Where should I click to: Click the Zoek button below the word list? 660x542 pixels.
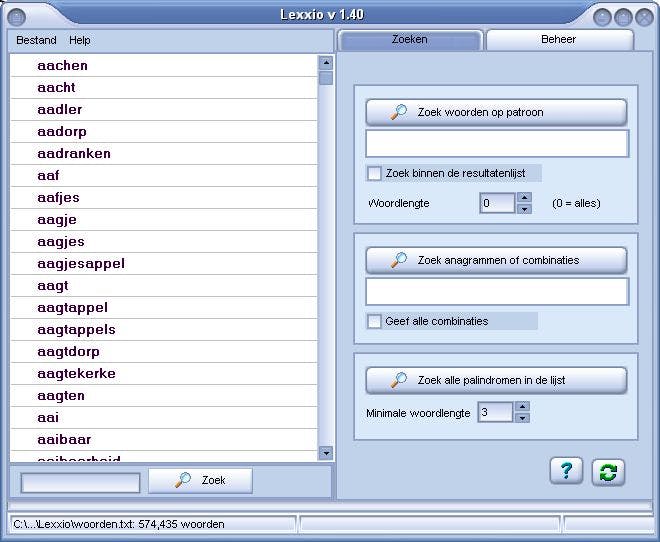pyautogui.click(x=200, y=481)
